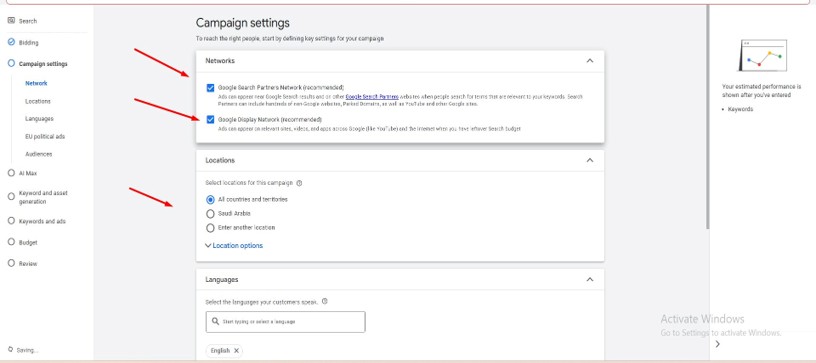Select EU political ads sub-item
Viewport: 816px width, 363px height.
(x=45, y=136)
